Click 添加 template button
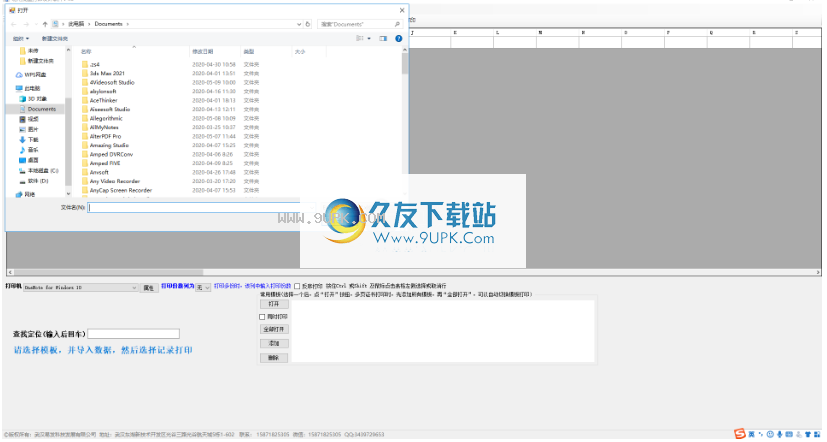Image resolution: width=827 pixels, height=442 pixels. pyautogui.click(x=274, y=343)
